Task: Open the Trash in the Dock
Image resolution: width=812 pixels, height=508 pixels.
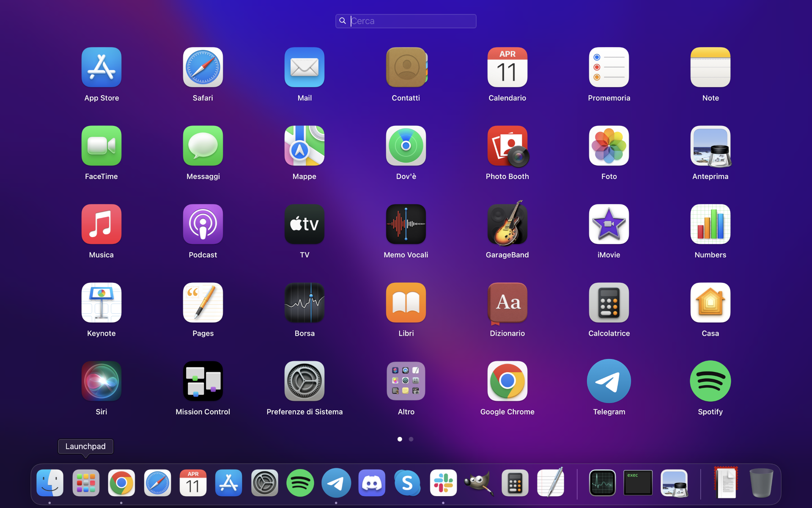Action: pos(761,483)
